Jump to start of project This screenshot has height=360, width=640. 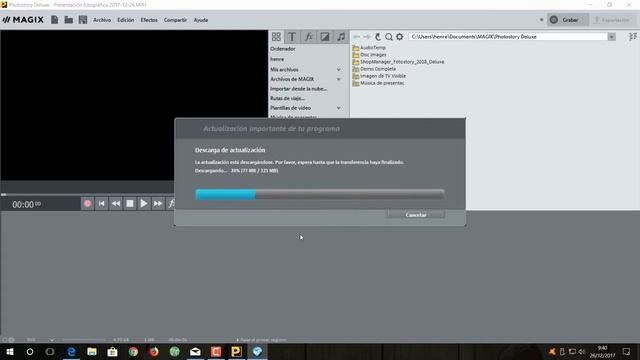coord(102,203)
